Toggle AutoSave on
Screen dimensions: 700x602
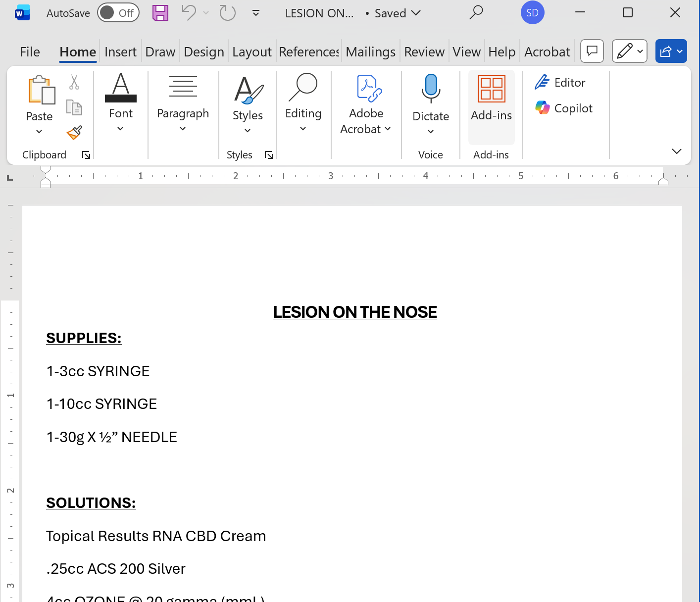click(118, 13)
